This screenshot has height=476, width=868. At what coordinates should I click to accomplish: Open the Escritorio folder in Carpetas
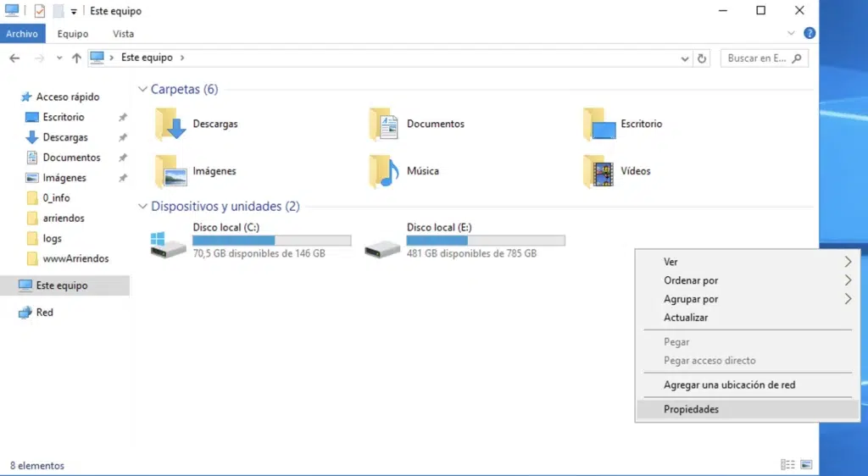pyautogui.click(x=599, y=124)
